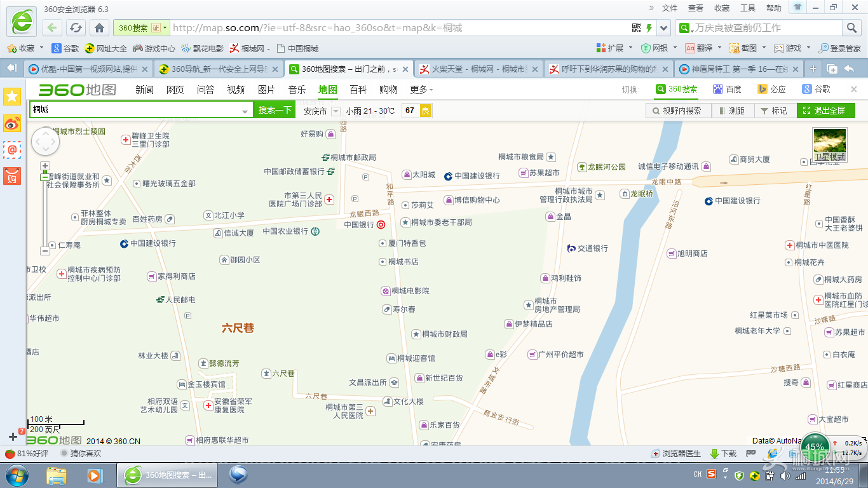
Task: Click the 交通银行 marker icon
Action: [571, 248]
